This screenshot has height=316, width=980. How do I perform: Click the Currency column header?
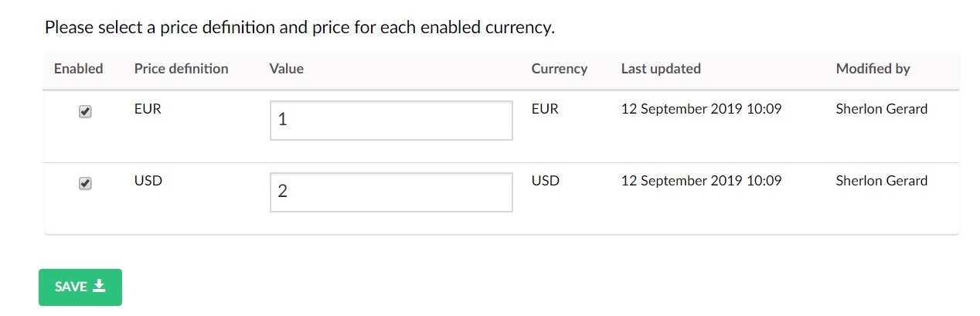click(x=560, y=69)
